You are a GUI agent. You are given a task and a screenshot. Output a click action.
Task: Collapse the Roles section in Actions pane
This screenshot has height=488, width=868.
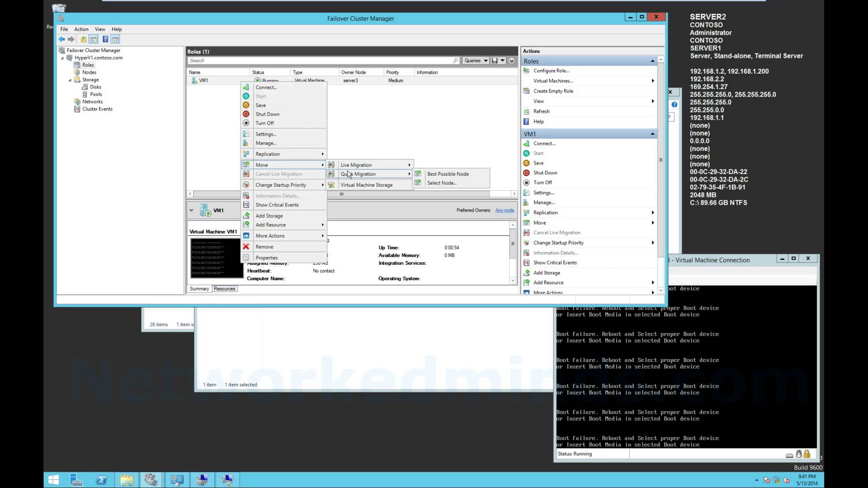coord(652,61)
